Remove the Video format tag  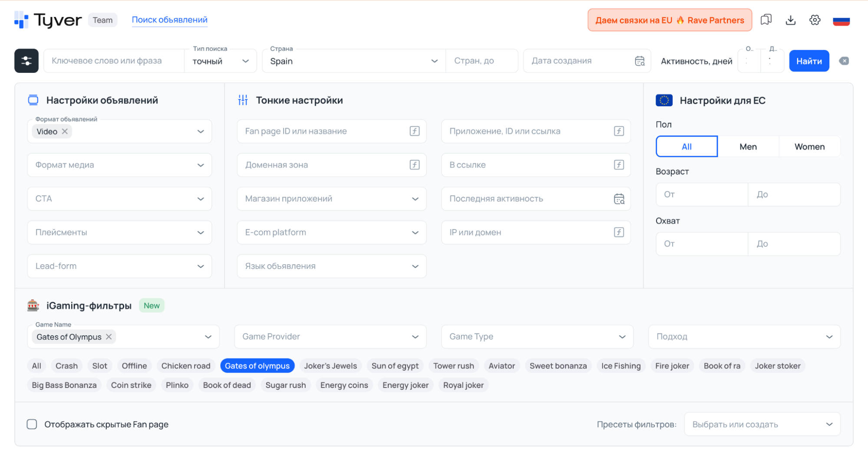[x=65, y=131]
